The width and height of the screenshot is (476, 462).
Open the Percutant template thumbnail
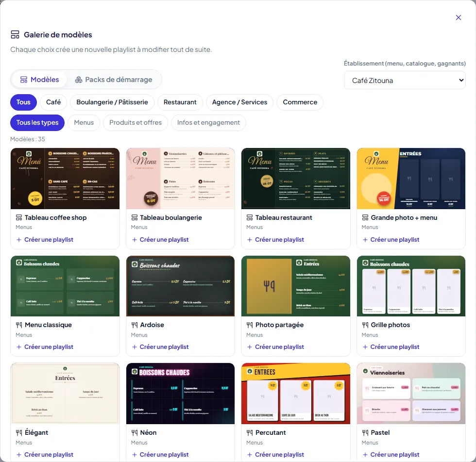(296, 394)
